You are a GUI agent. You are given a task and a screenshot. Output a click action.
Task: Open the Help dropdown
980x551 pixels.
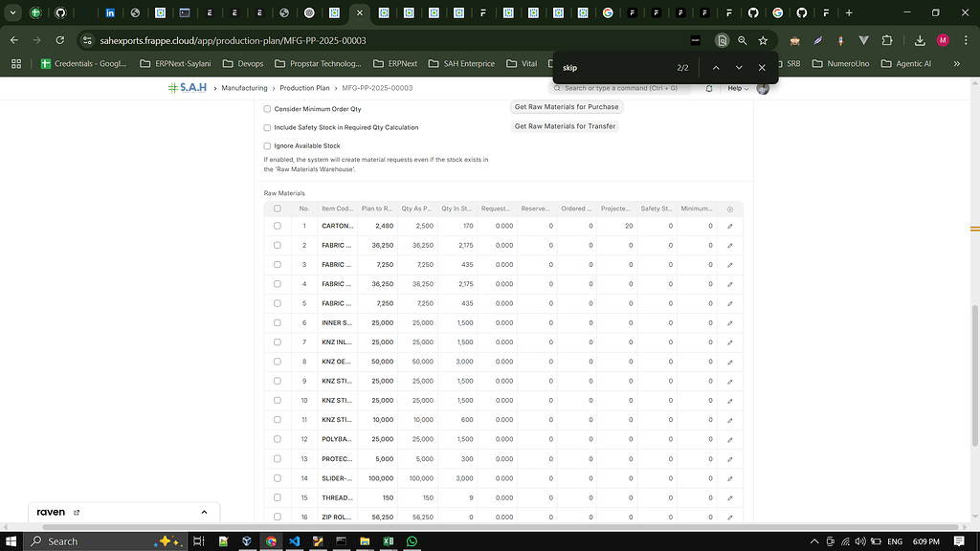pos(734,87)
